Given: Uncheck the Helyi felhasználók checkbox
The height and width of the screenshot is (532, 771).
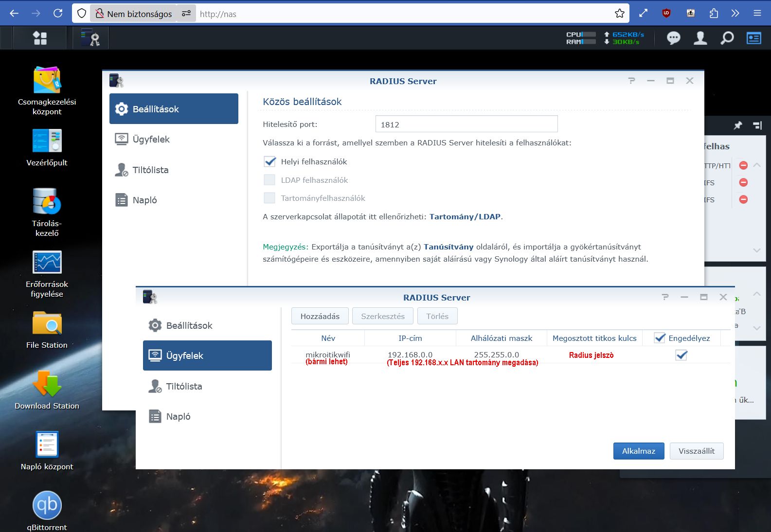Looking at the screenshot, I should point(269,161).
